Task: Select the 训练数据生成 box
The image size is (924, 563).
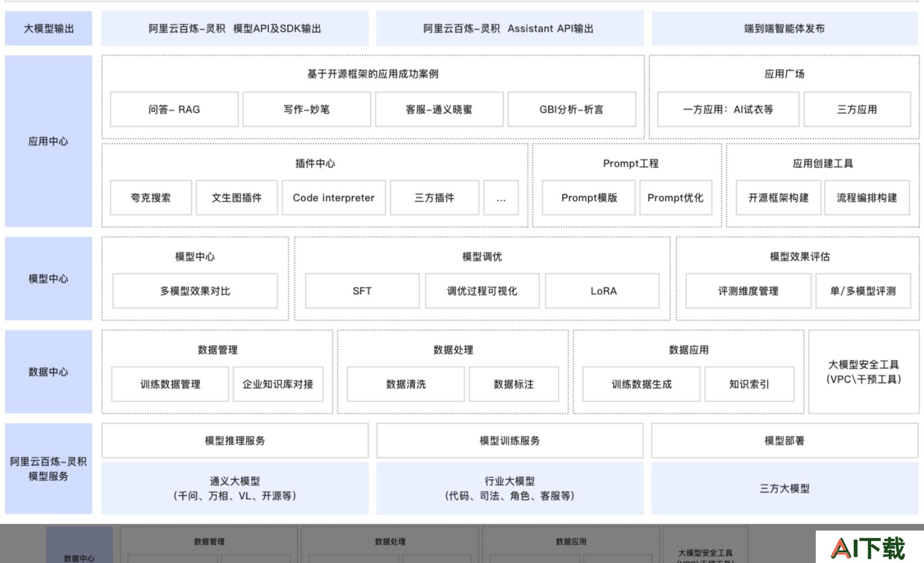Action: 642,384
